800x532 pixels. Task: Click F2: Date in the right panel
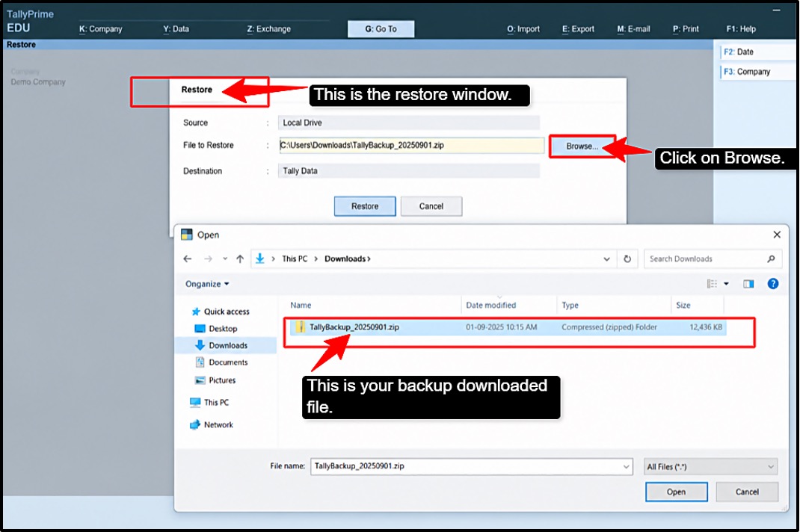pos(757,52)
